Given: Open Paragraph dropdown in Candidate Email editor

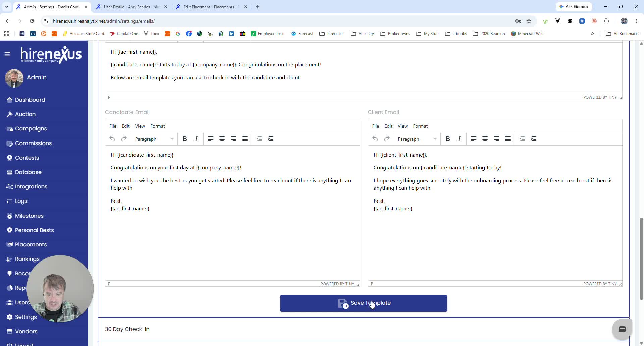Looking at the screenshot, I should click(154, 139).
